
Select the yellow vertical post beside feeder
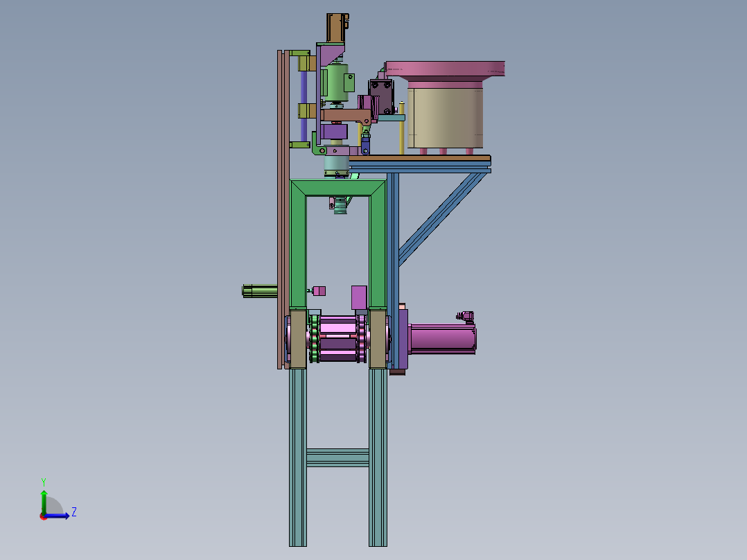tap(402, 128)
